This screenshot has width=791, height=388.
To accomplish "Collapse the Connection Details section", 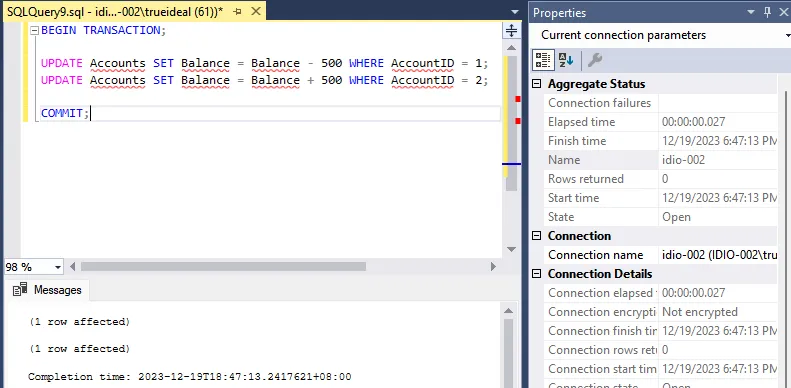I will pyautogui.click(x=537, y=274).
